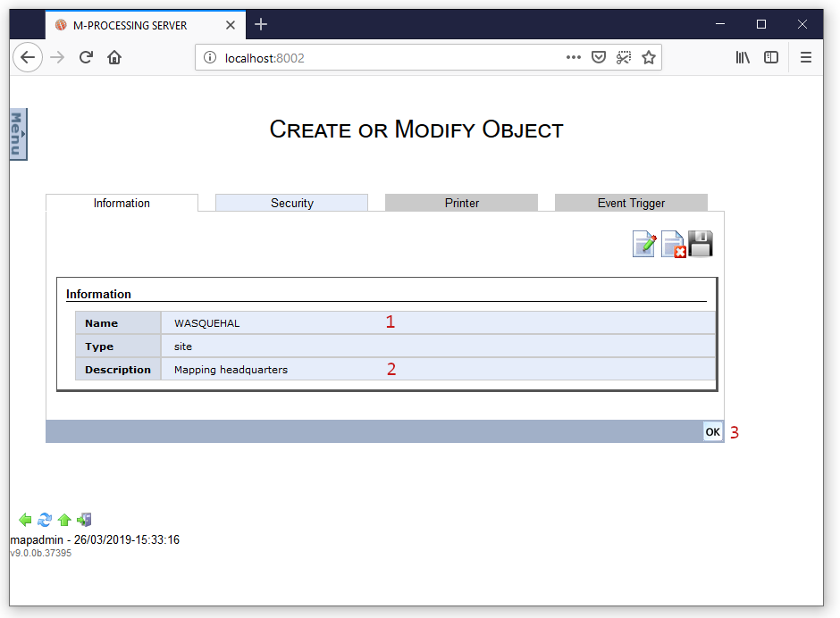This screenshot has height=618, width=840.
Task: Go to the browser home page
Action: [114, 58]
